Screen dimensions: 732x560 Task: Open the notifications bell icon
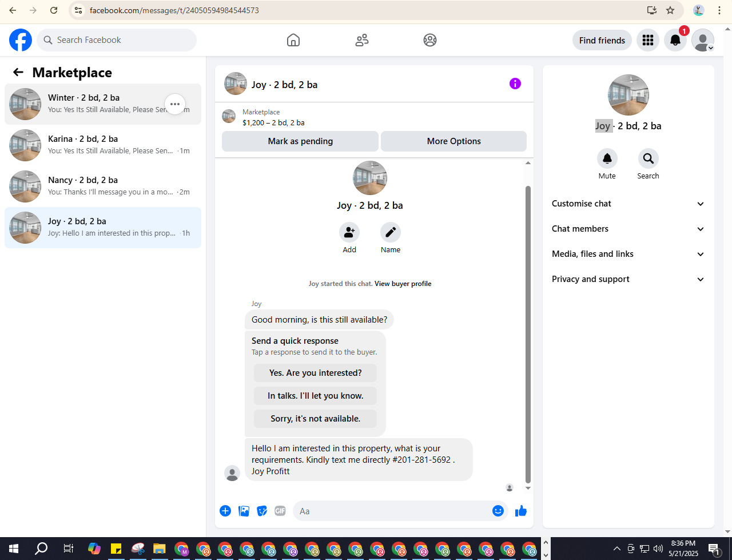(675, 40)
